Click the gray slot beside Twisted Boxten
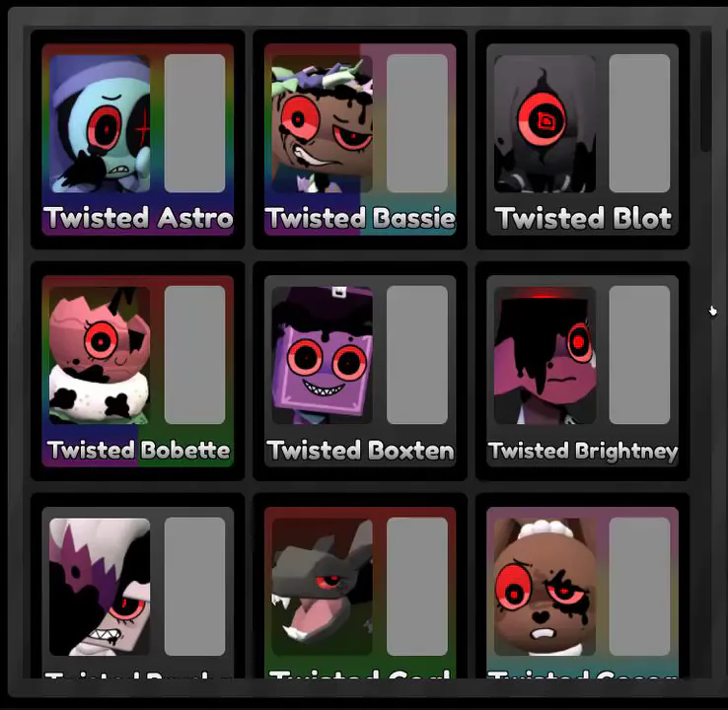Screen dimensions: 728x710 [x=417, y=355]
